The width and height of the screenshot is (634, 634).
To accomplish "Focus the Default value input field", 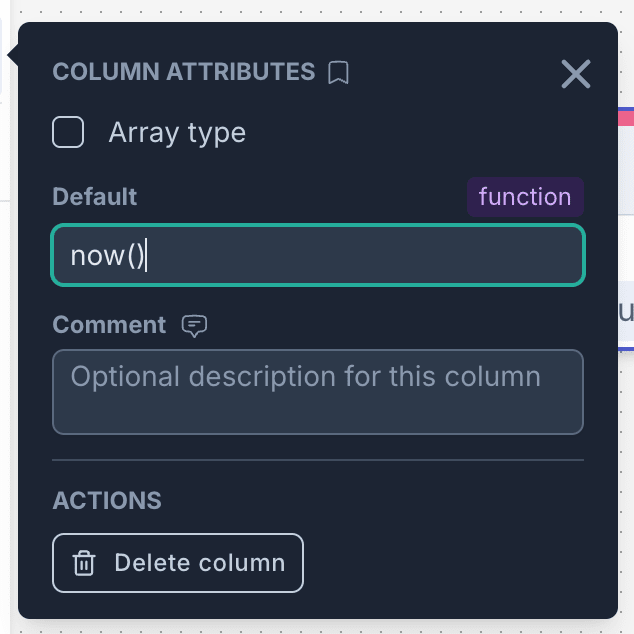I will 360,256.
